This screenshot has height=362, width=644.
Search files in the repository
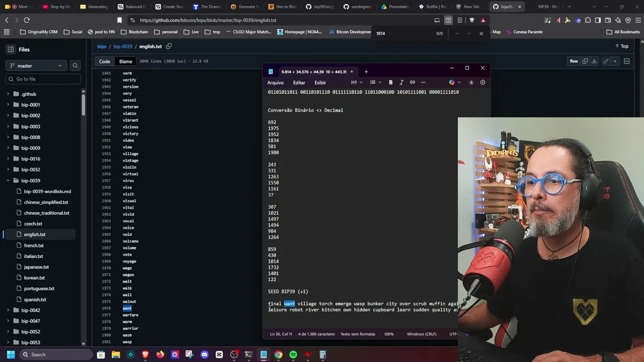(x=75, y=65)
